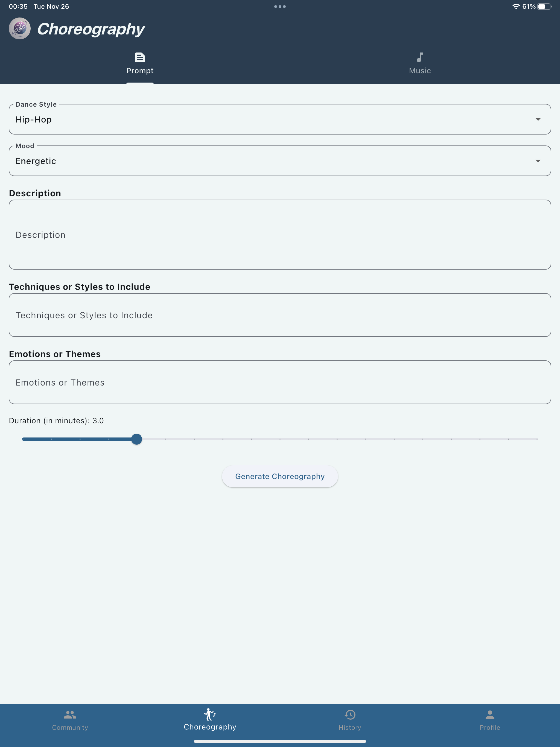Tap the three-dot multitasking indicator
This screenshot has width=560, height=747.
280,6
